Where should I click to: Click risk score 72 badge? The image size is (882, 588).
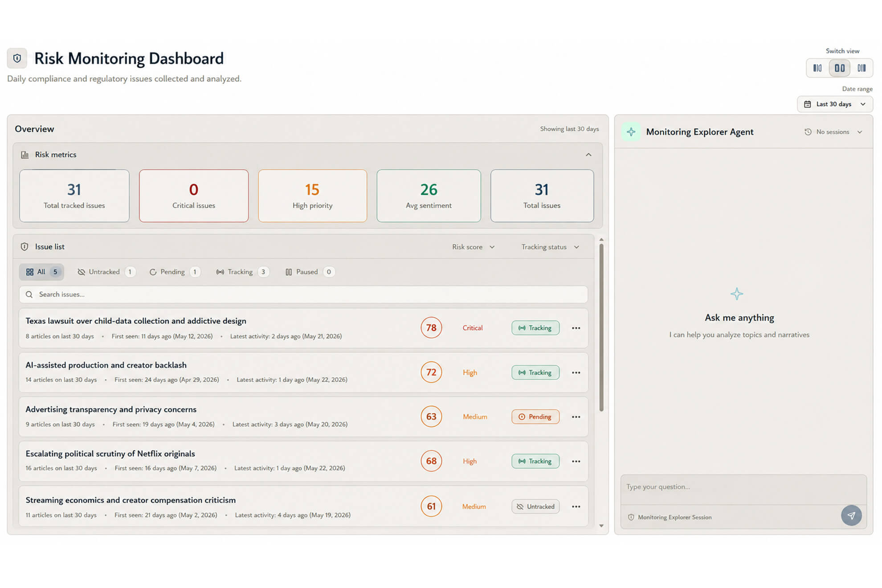[431, 372]
